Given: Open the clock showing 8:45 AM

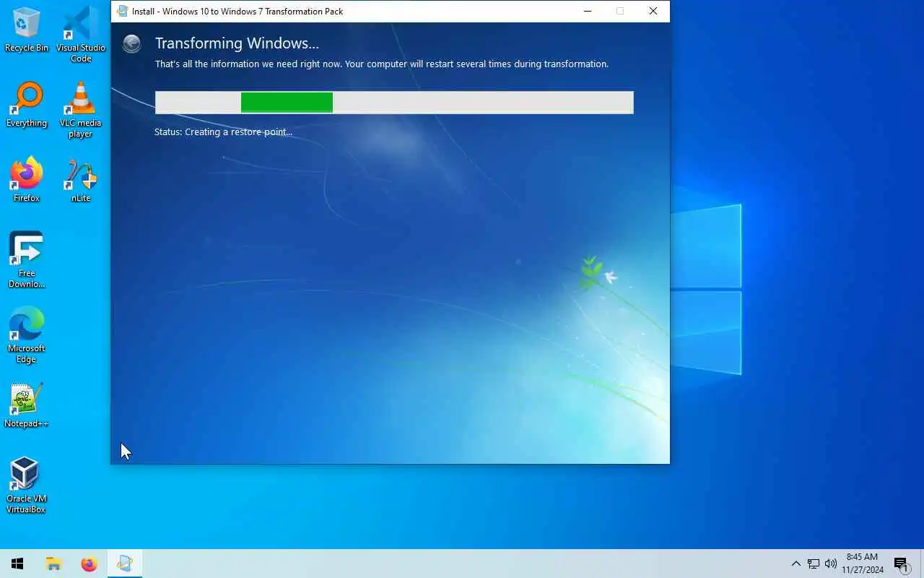Looking at the screenshot, I should tap(863, 564).
